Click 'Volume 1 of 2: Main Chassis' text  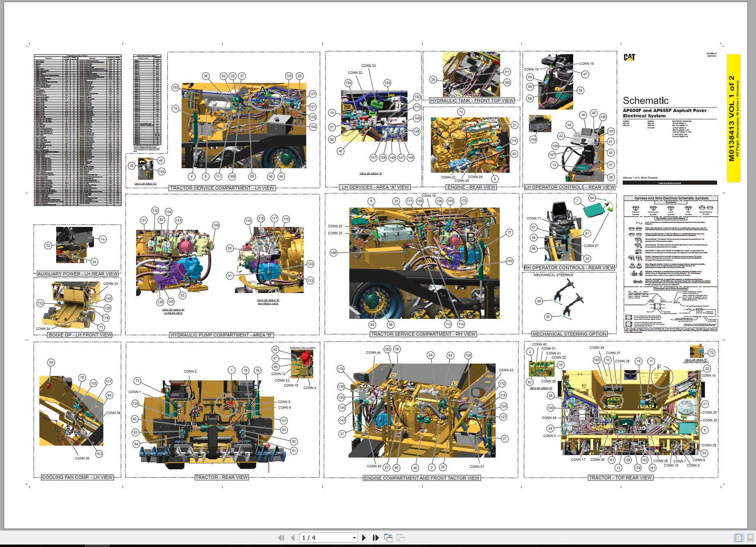click(640, 178)
